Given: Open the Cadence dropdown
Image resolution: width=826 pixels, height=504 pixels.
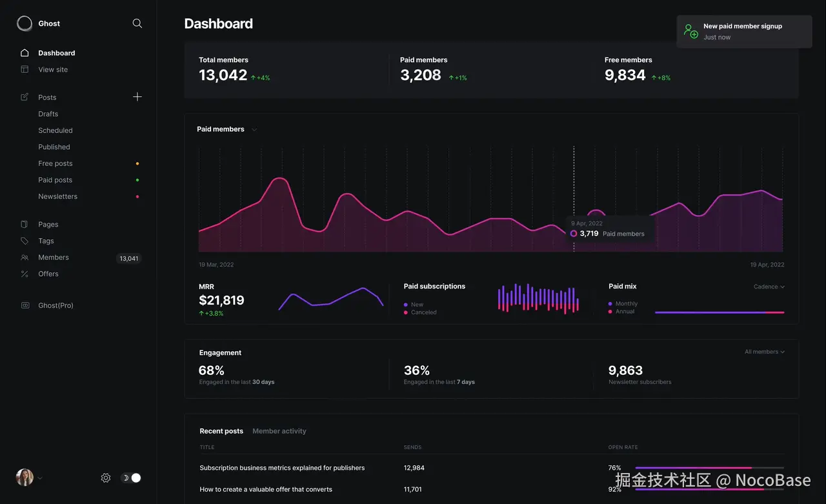Looking at the screenshot, I should coord(769,287).
